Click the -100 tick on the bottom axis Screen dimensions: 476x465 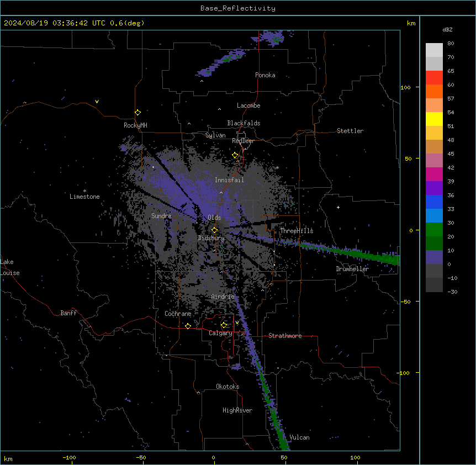coord(69,457)
